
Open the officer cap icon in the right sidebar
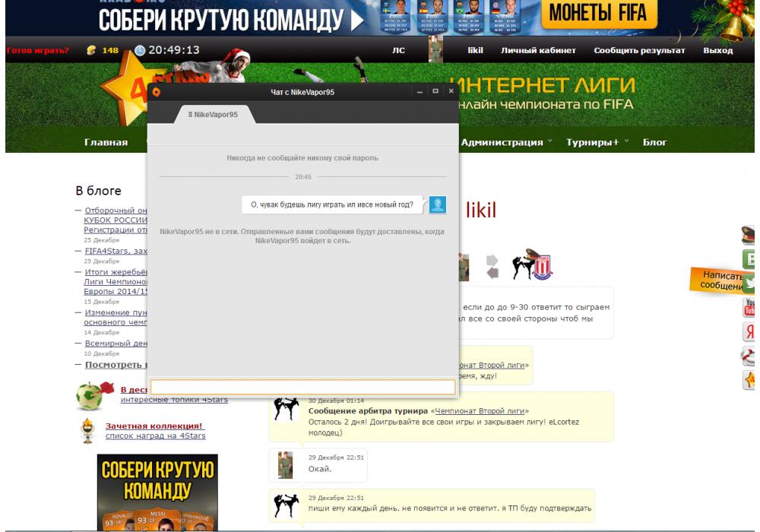click(749, 236)
